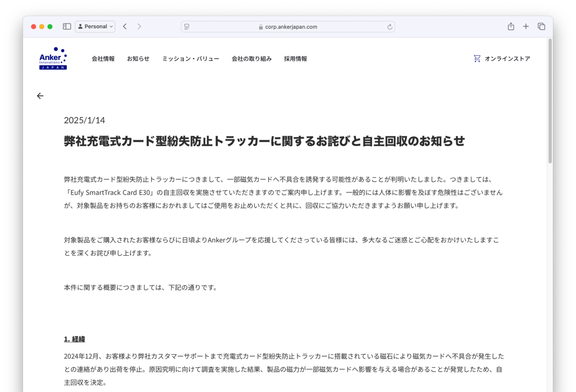
Task: Click the Anker Innovations Japan logo
Action: (53, 59)
